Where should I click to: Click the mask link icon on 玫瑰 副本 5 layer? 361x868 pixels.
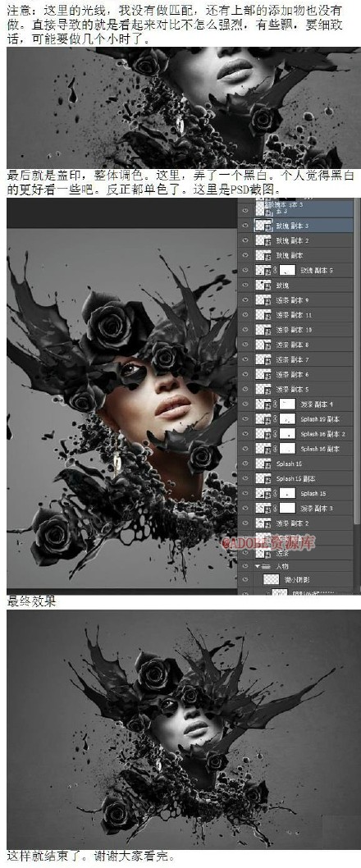point(273,270)
